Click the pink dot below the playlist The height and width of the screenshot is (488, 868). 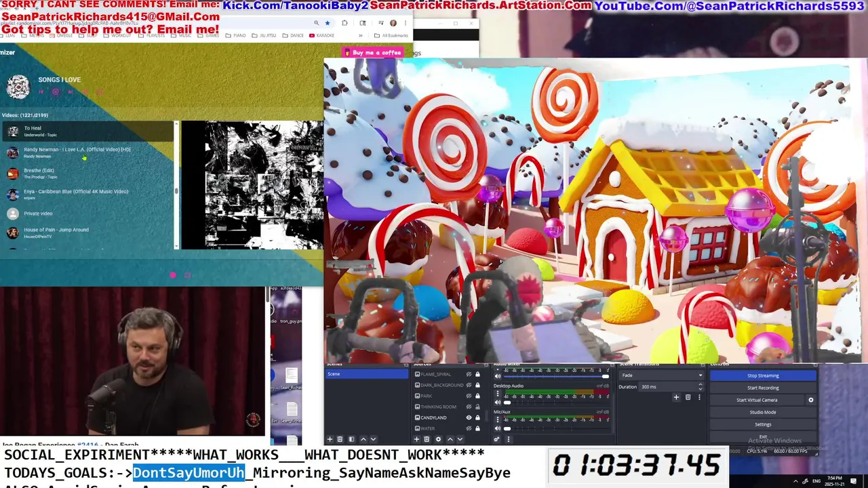[173, 275]
